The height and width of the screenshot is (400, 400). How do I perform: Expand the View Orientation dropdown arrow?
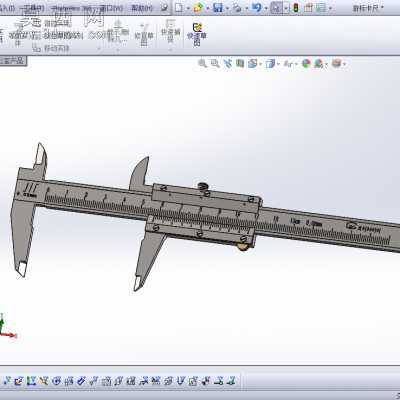pos(260,63)
